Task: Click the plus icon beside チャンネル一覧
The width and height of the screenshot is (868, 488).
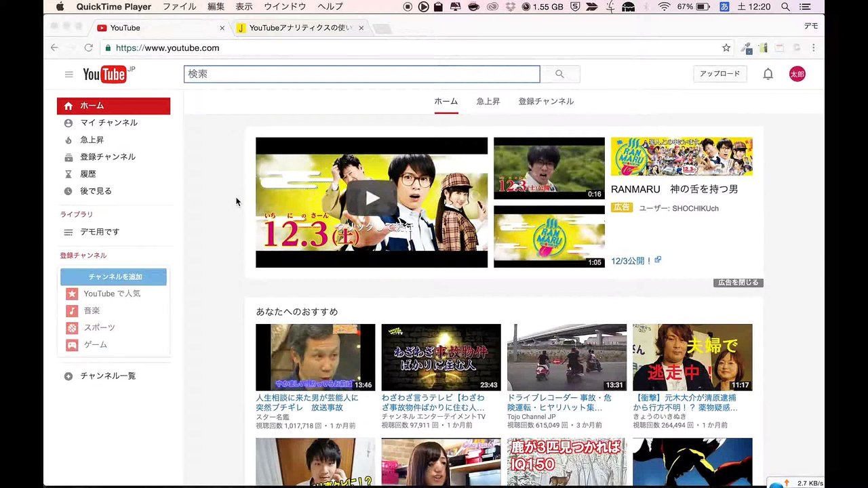Action: (x=68, y=376)
